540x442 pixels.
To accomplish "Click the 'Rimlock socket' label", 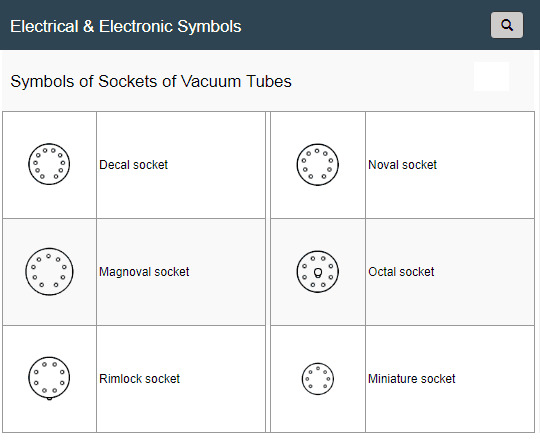I will pyautogui.click(x=139, y=379).
